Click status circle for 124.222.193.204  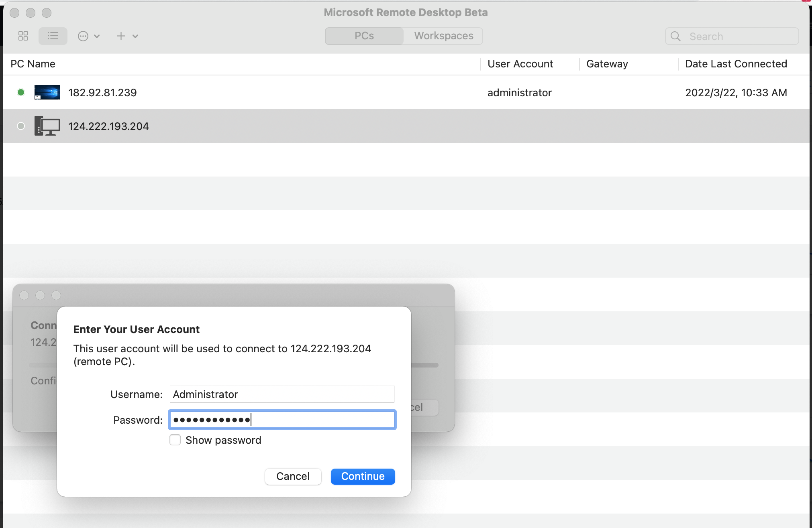pyautogui.click(x=21, y=126)
